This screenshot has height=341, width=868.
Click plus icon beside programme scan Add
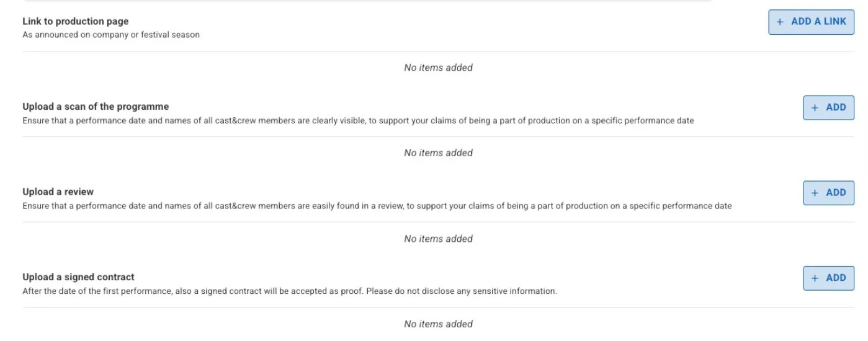tap(815, 108)
